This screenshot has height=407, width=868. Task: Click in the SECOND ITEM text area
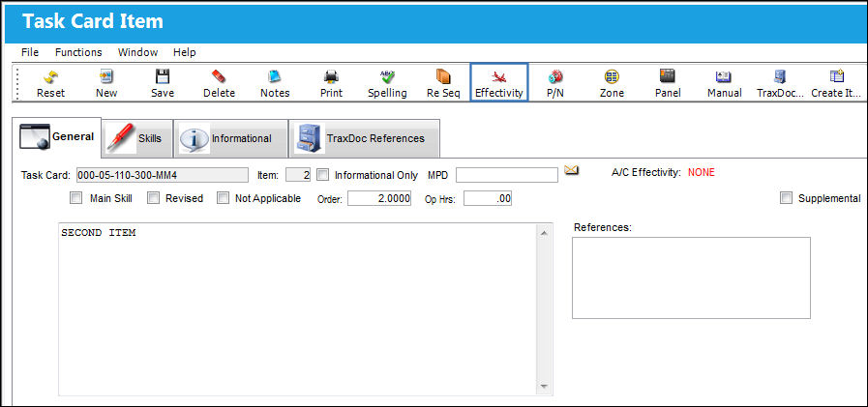(298, 309)
